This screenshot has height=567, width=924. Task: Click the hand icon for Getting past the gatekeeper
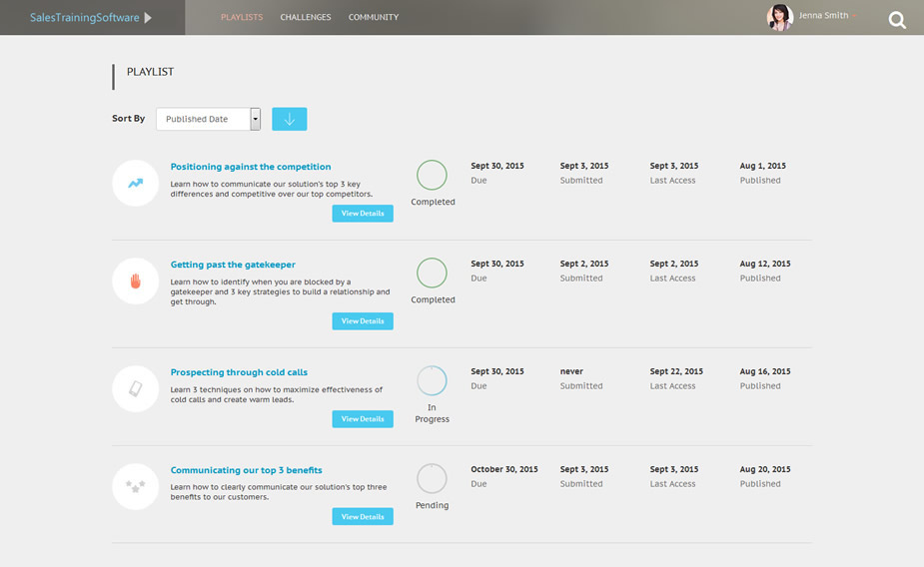coord(136,281)
